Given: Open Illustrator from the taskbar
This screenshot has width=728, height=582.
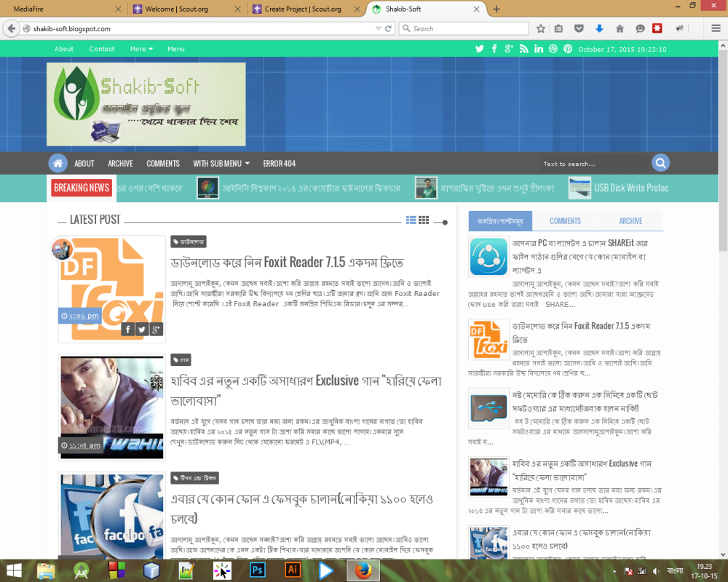Looking at the screenshot, I should [x=293, y=570].
